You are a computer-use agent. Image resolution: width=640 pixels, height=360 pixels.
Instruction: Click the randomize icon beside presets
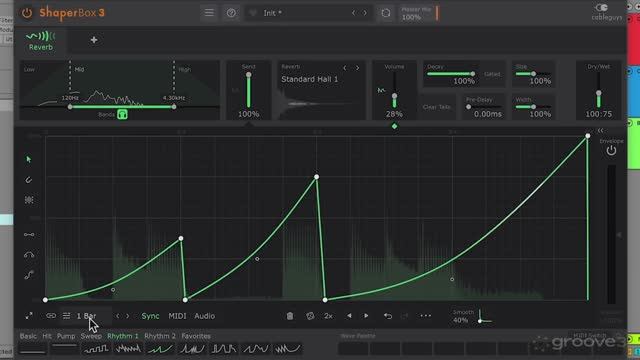pos(386,13)
